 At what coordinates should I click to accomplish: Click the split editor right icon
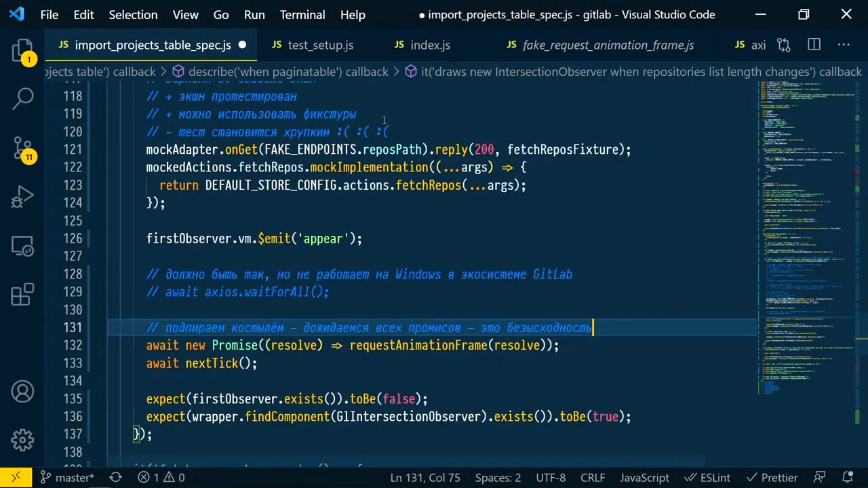pos(814,45)
